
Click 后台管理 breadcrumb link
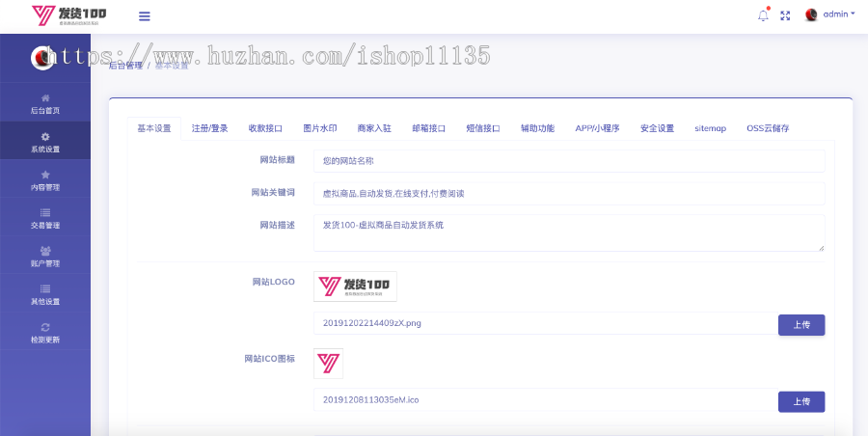[125, 66]
